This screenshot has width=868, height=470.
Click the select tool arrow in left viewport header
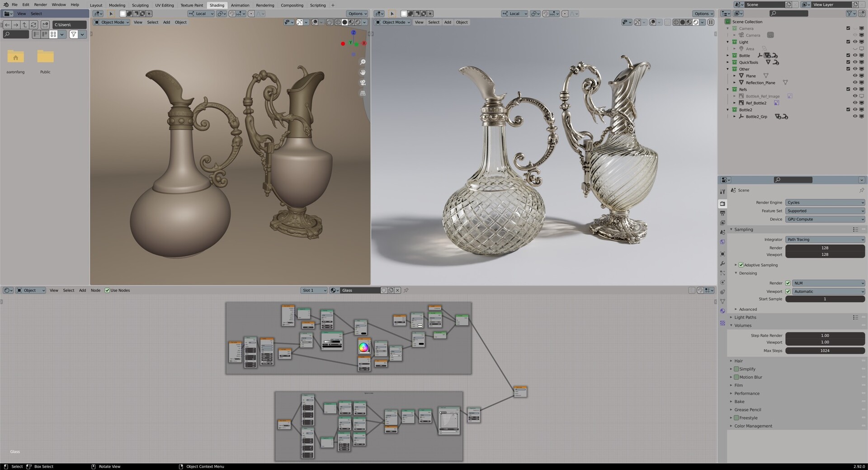tap(111, 14)
